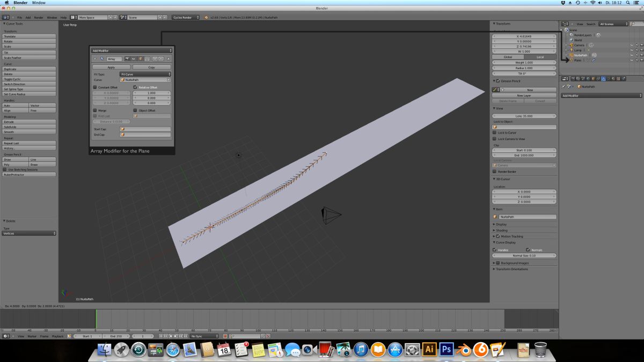Click the Switch Direction button
This screenshot has height=362, width=644.
[x=30, y=84]
